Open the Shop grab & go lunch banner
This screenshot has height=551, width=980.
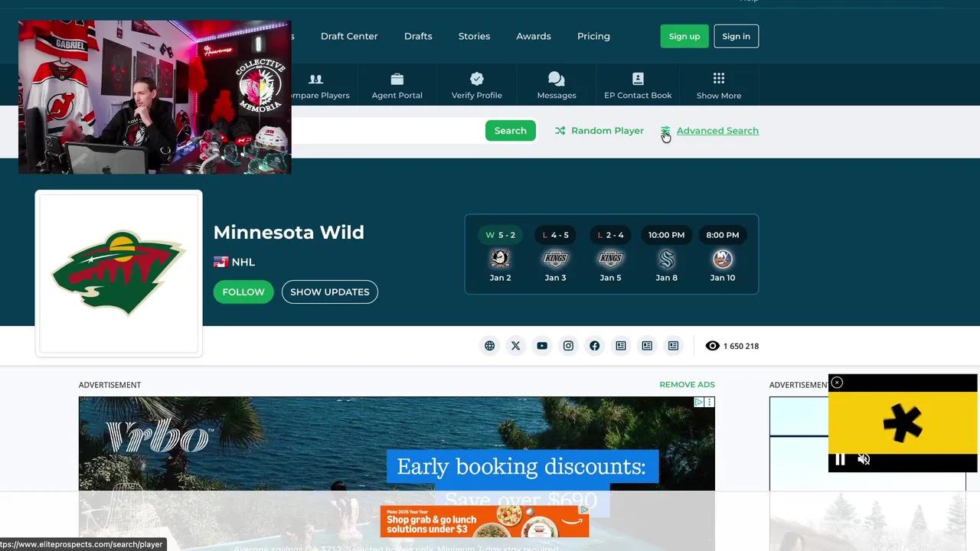(485, 521)
